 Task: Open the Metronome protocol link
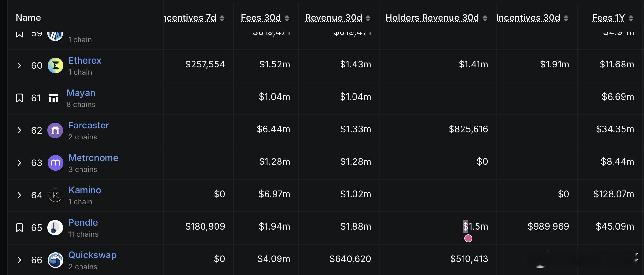pyautogui.click(x=93, y=158)
